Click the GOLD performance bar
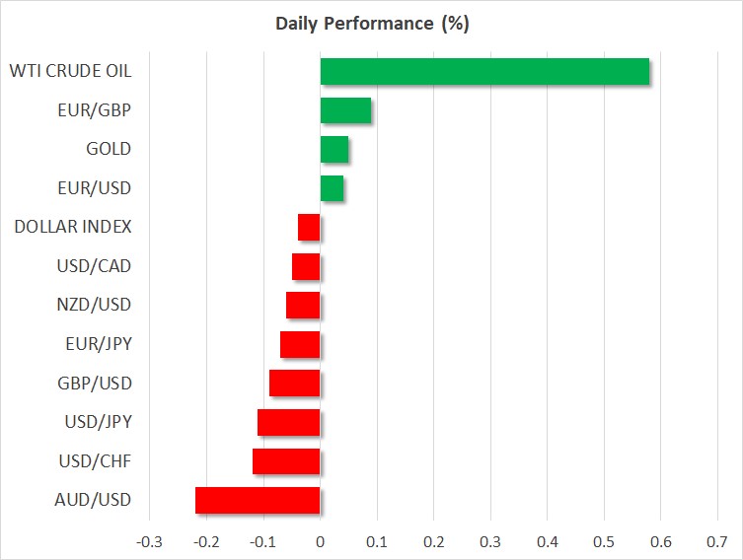 [x=334, y=149]
